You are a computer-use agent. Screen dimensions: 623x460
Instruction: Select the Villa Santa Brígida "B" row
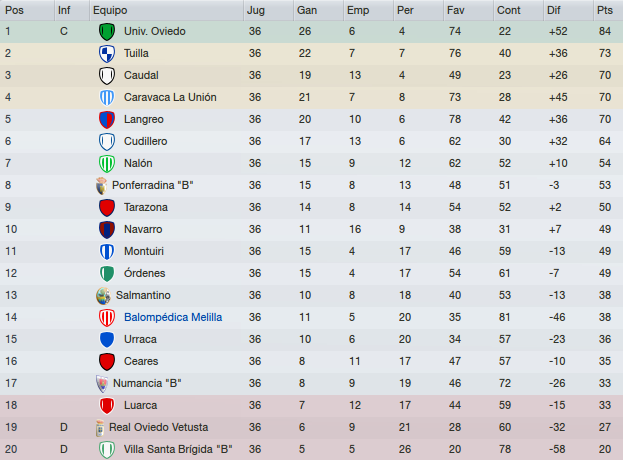312,449
